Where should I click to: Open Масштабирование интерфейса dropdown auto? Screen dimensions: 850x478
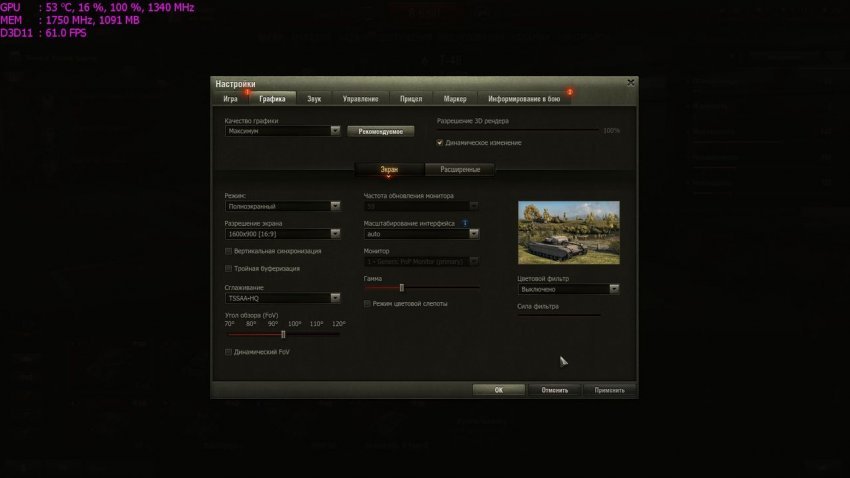[421, 234]
